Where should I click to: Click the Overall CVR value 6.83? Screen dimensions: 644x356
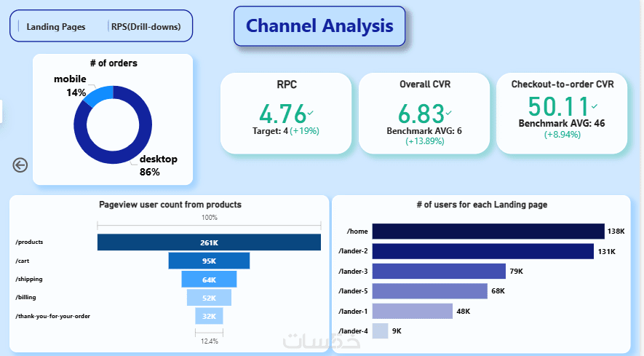pos(421,114)
